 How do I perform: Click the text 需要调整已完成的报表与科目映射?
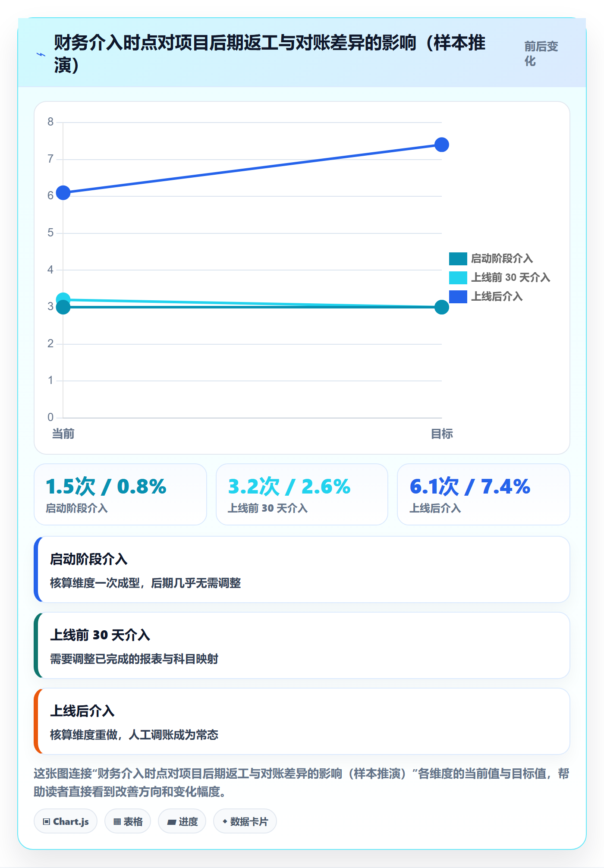click(x=134, y=659)
